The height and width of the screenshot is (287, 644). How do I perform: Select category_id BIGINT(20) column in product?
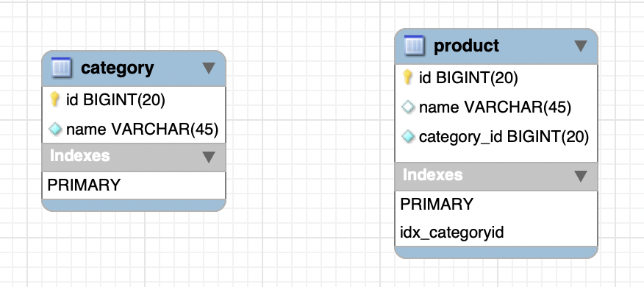pyautogui.click(x=496, y=137)
